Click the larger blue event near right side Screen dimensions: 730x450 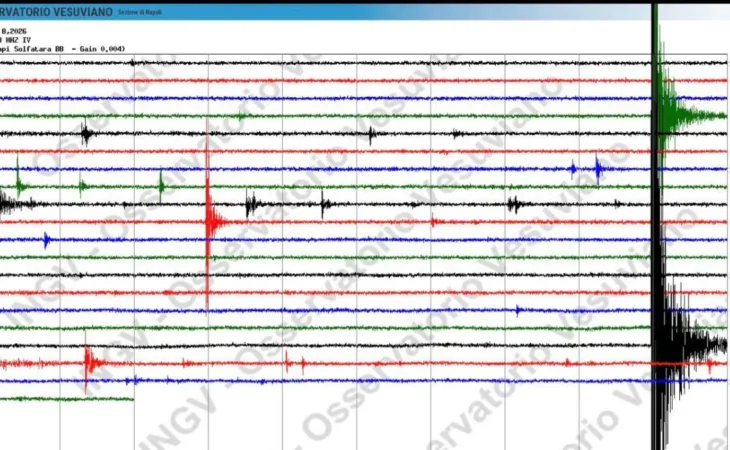598,168
